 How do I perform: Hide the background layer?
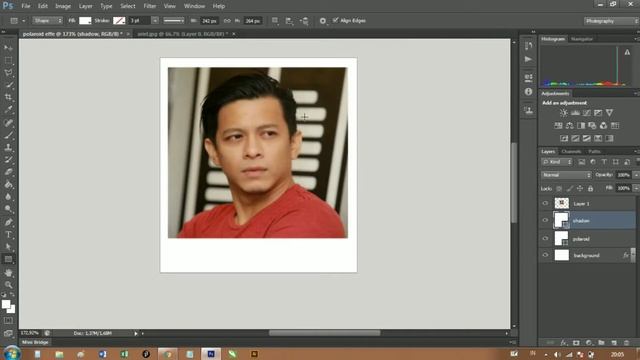(x=545, y=255)
